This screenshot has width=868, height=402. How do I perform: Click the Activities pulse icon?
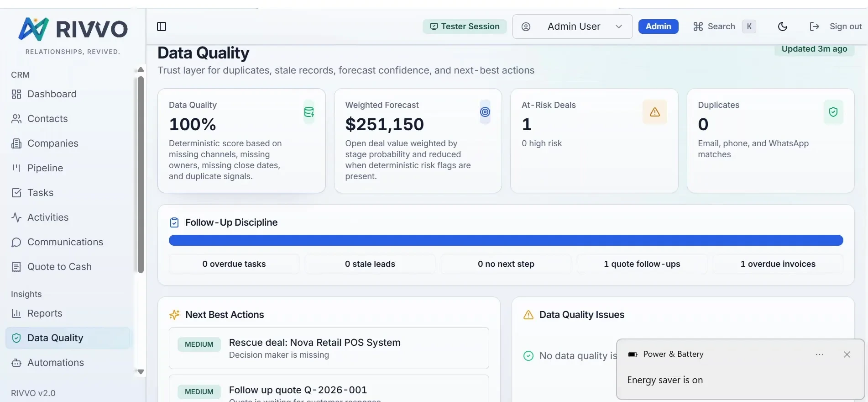pyautogui.click(x=16, y=217)
